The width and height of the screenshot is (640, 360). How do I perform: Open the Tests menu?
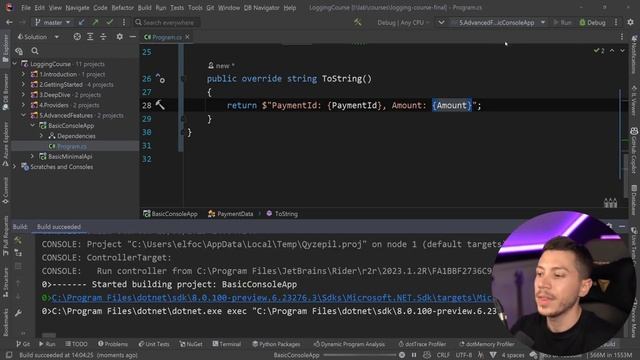tap(177, 8)
